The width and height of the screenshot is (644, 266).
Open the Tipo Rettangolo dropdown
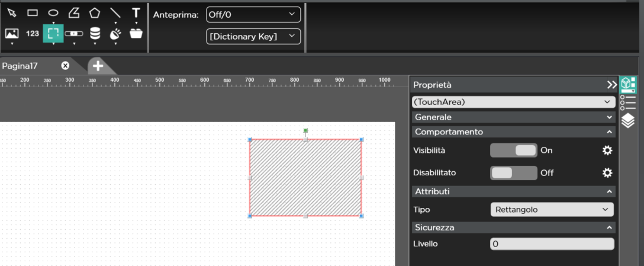click(552, 210)
